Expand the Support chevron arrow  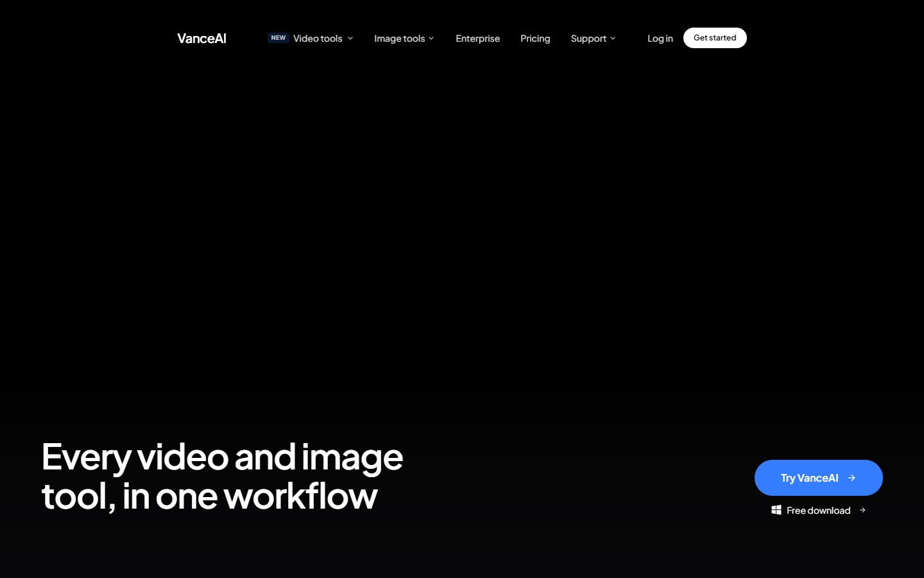613,39
